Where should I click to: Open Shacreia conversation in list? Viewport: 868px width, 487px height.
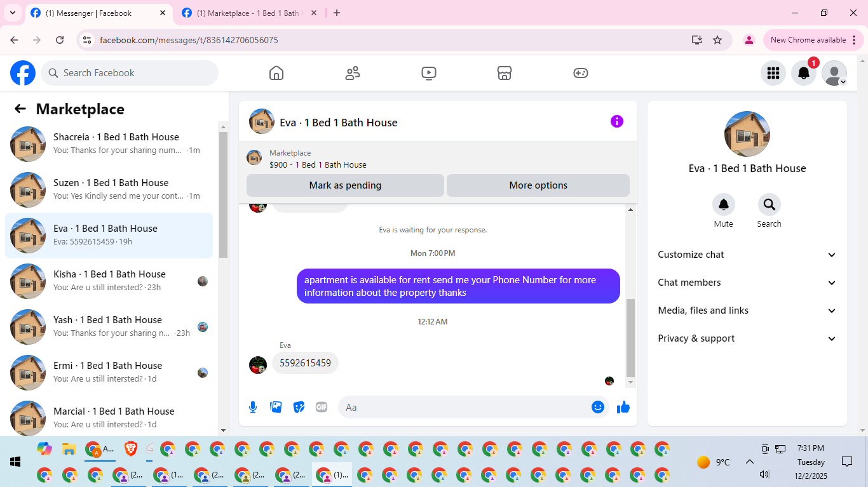[109, 144]
